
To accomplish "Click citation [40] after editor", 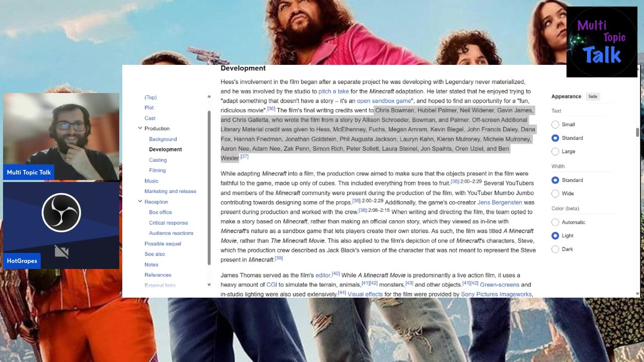I will point(336,274).
